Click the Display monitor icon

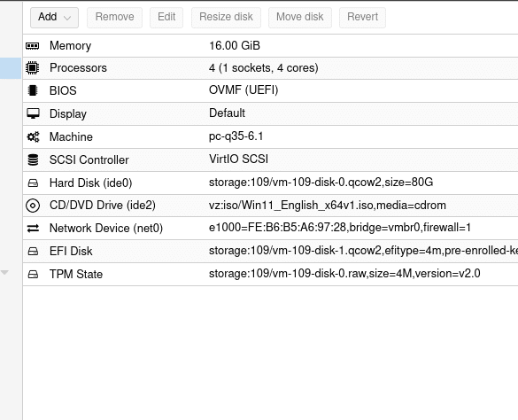(33, 113)
